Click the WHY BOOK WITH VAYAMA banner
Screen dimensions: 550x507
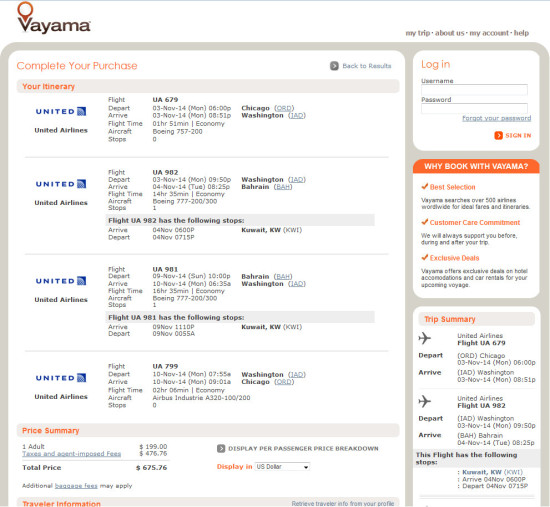click(x=476, y=166)
